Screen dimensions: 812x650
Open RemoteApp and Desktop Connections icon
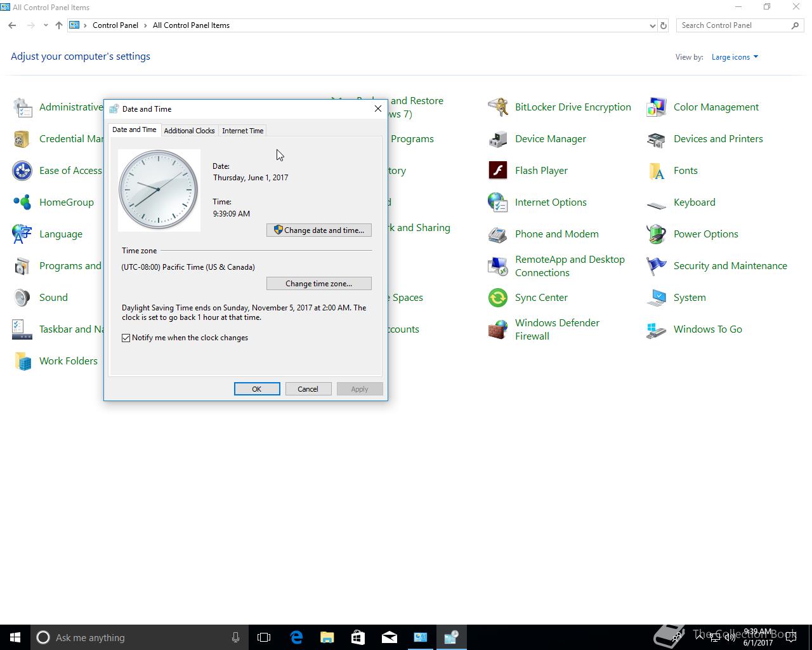[x=498, y=266]
